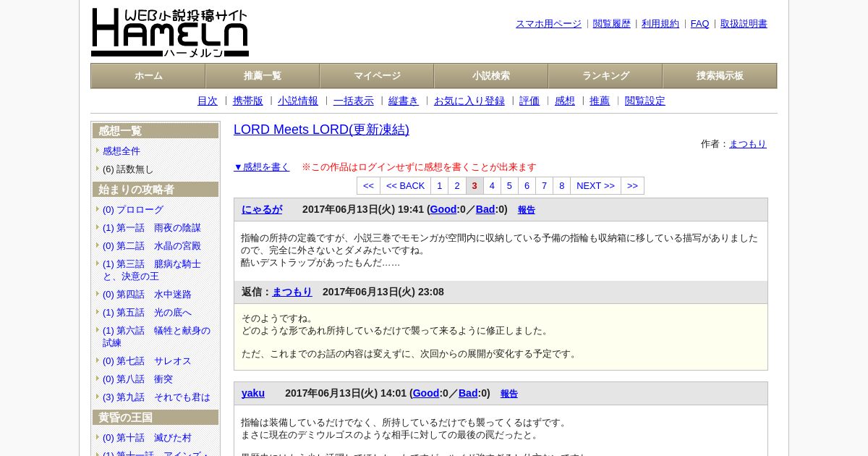Screen dimensions: 868x456
Task: Go to comments page 4
Action: pos(492,186)
